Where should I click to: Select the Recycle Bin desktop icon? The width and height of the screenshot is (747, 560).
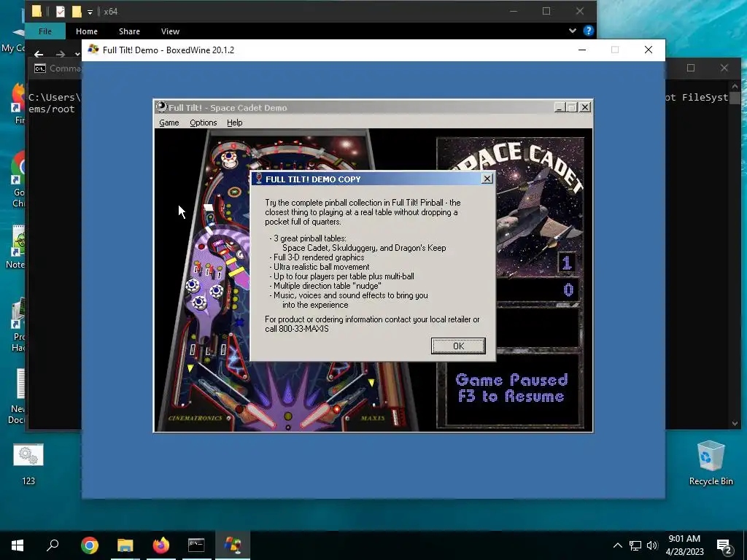click(711, 463)
